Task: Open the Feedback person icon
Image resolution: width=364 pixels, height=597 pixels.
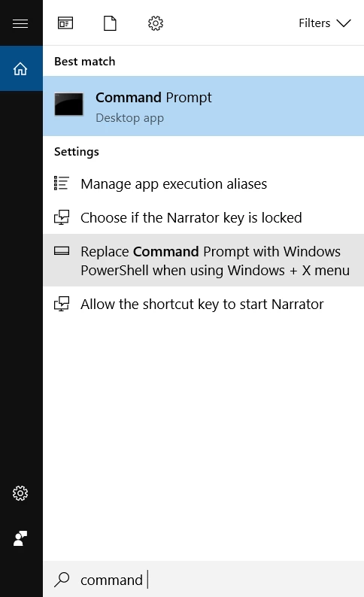Action: [x=20, y=538]
